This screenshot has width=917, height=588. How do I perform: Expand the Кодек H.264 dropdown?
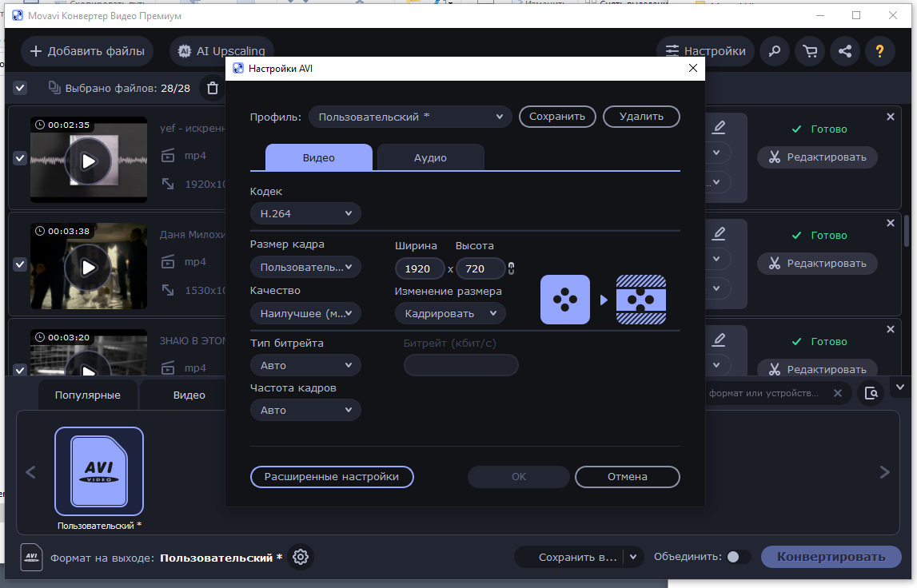tap(305, 213)
